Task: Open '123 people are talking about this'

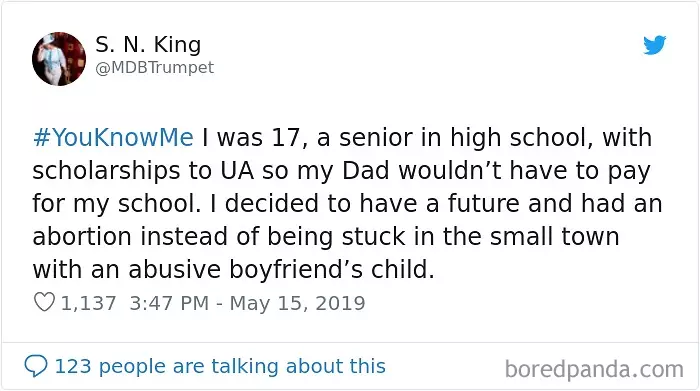Action: coord(220,366)
